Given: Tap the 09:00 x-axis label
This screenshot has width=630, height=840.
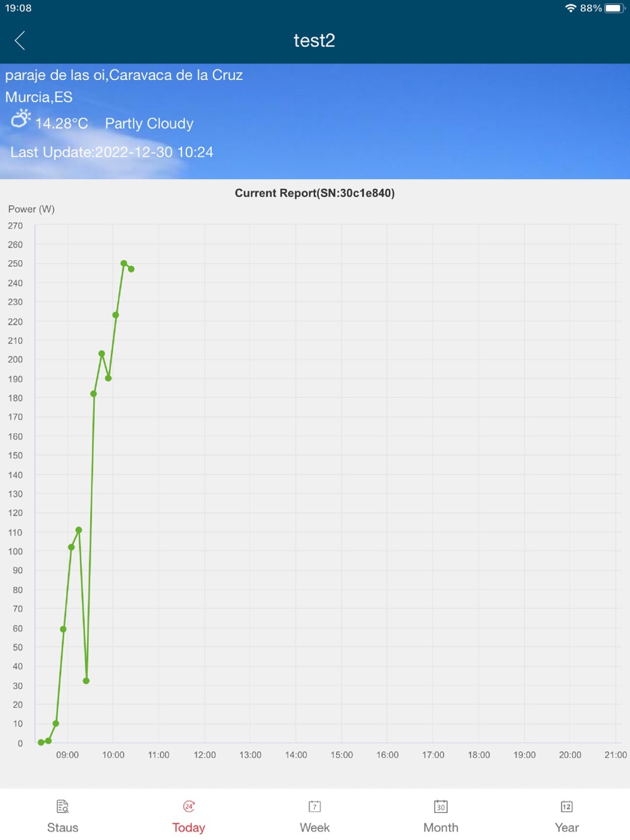Looking at the screenshot, I should [x=67, y=755].
